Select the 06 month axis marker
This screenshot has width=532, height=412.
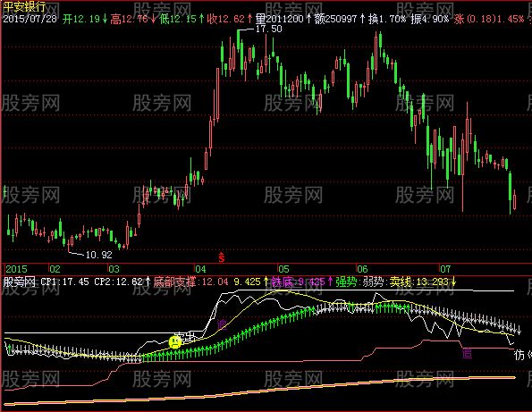click(x=362, y=269)
